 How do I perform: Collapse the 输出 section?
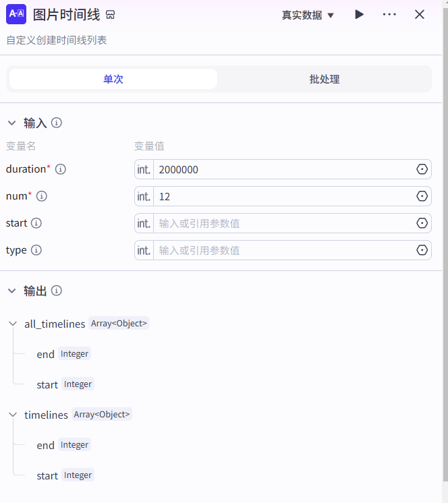[x=11, y=291]
